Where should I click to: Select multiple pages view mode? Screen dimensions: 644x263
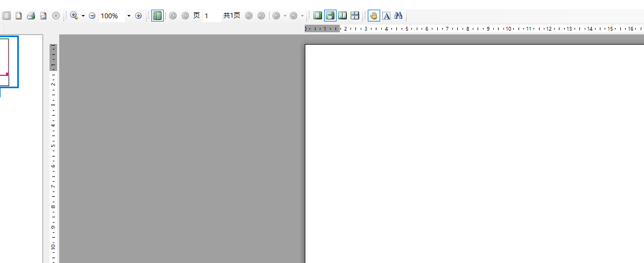click(x=355, y=16)
